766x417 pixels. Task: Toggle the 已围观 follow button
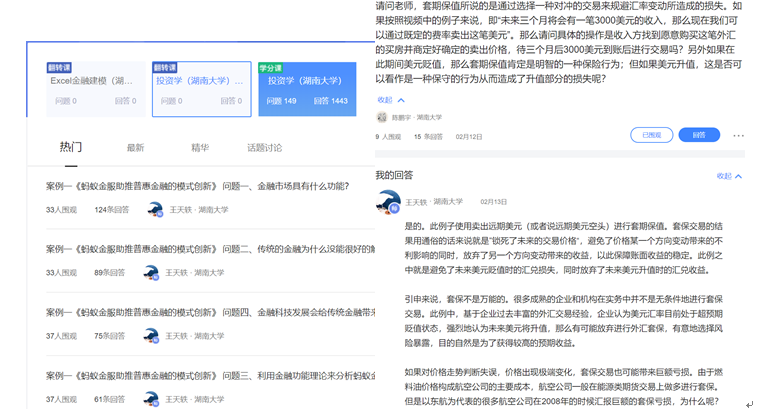(651, 135)
